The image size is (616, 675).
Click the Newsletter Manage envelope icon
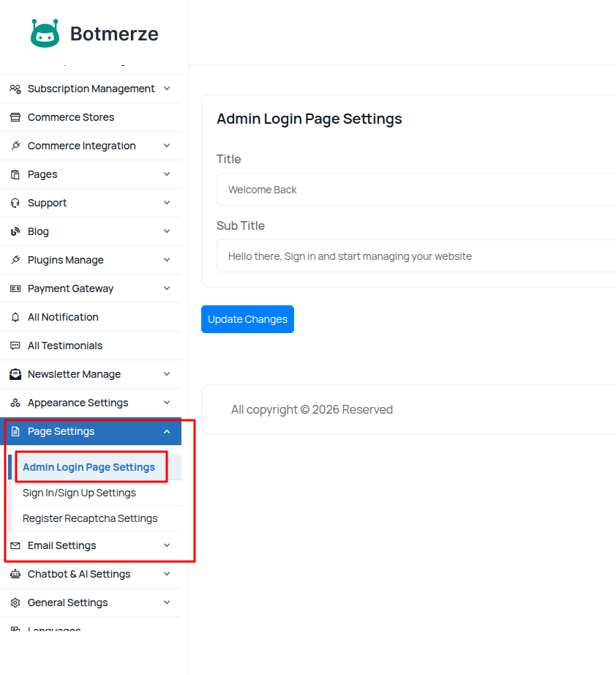coord(15,374)
